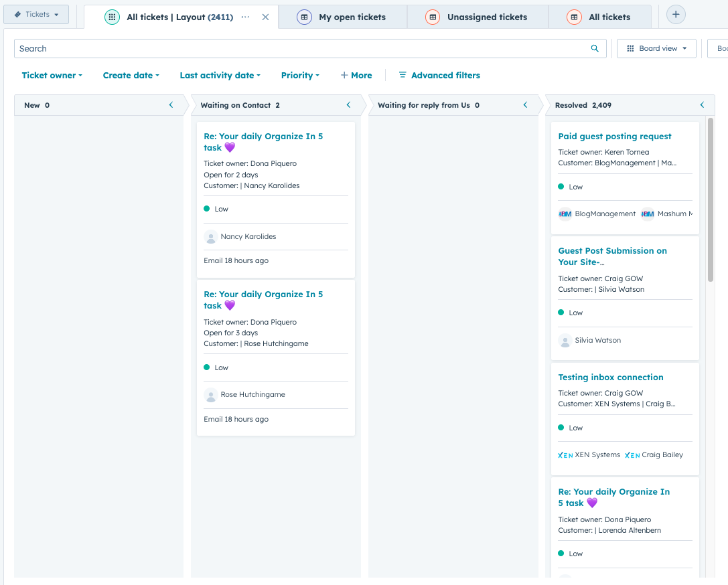Add a new view with the plus button

coord(676,14)
